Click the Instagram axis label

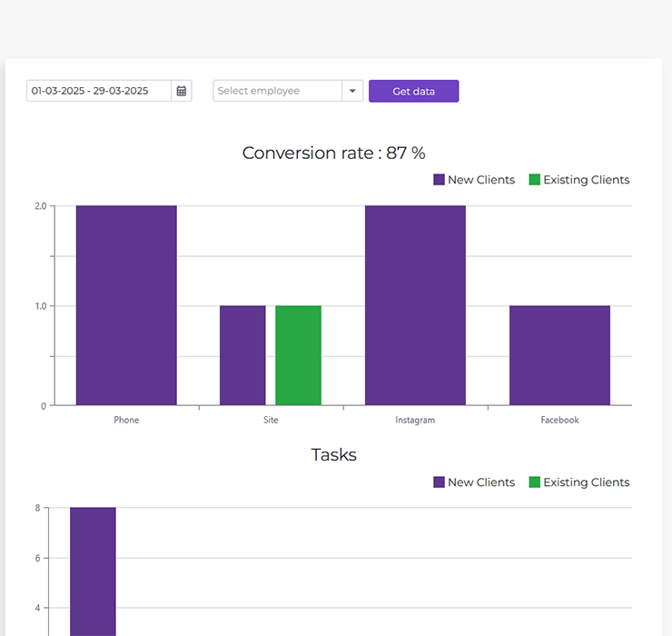[x=415, y=420]
